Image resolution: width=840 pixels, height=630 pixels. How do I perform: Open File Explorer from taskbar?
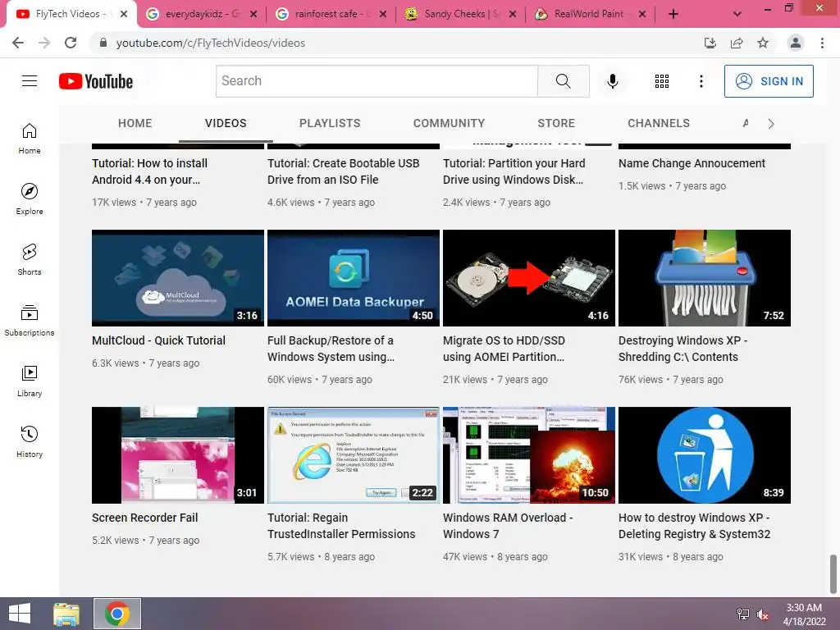pos(66,614)
